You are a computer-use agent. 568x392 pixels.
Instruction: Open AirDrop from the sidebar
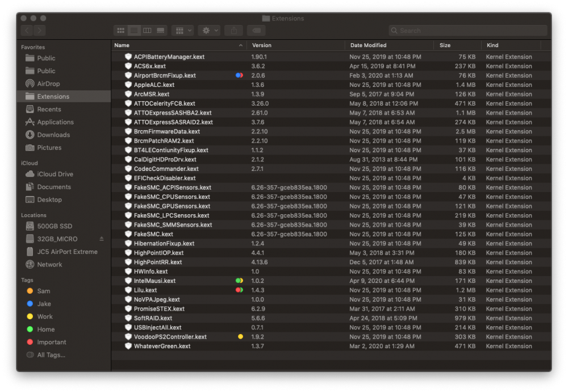pos(47,84)
